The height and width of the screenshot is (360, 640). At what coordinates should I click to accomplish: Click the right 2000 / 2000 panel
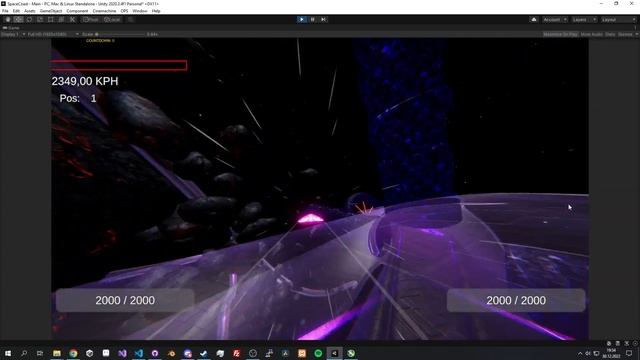point(516,300)
